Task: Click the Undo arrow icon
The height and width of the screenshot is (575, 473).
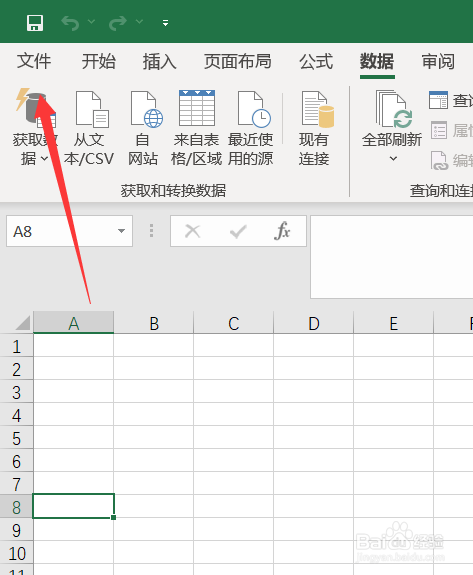Action: tap(70, 23)
